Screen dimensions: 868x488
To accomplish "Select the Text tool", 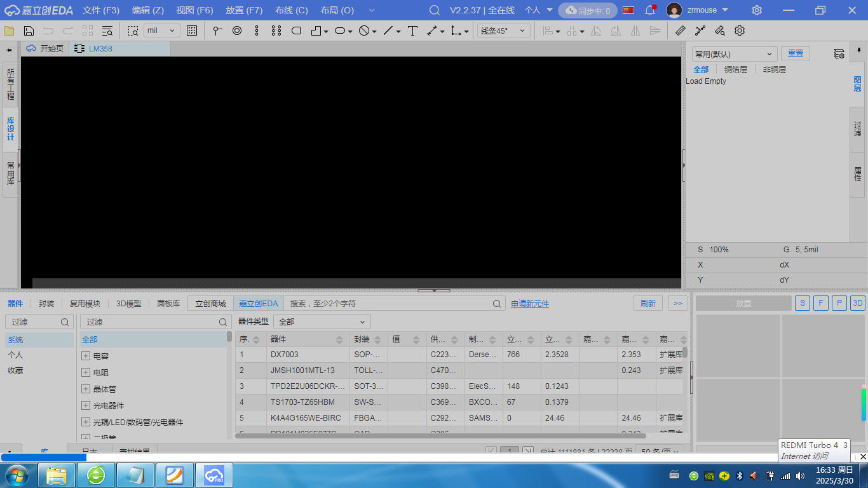I will [x=412, y=30].
